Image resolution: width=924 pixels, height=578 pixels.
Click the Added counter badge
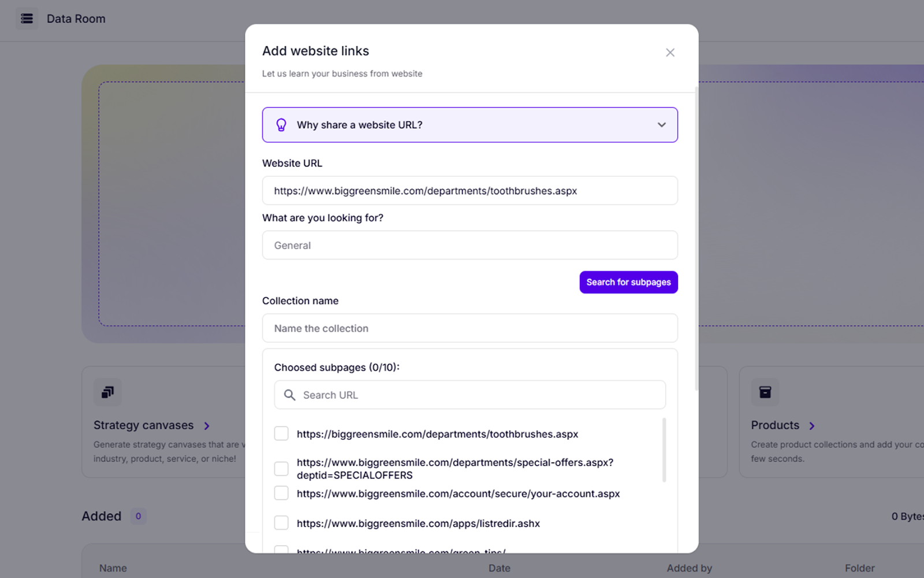click(x=138, y=516)
